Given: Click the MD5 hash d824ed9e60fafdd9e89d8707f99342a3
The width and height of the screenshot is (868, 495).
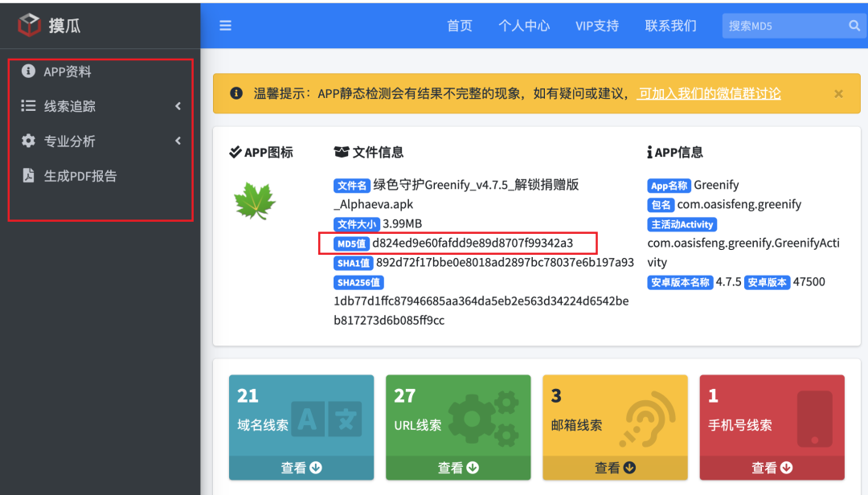Looking at the screenshot, I should point(473,243).
